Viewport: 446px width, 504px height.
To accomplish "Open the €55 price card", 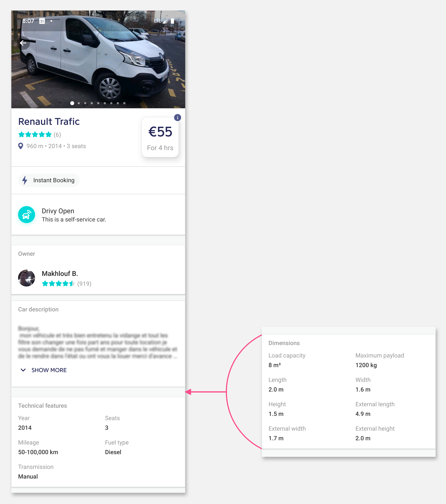I will pos(160,137).
